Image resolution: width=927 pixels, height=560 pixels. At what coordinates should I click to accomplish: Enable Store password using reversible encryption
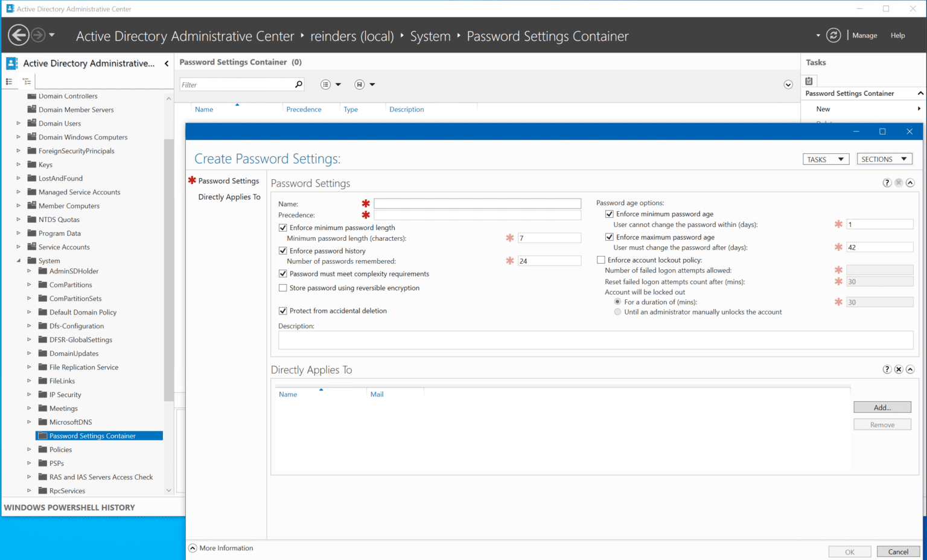(x=282, y=288)
